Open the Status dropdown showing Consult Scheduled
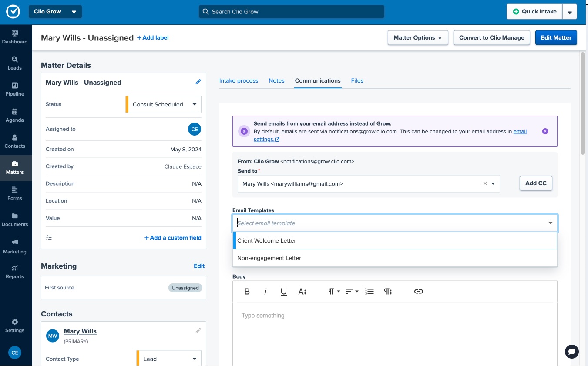 pos(164,104)
